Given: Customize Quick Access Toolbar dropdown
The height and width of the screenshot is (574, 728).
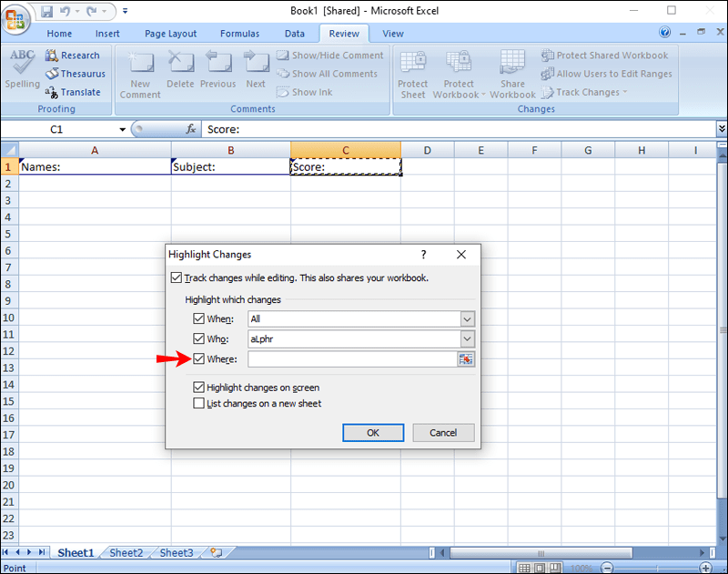Looking at the screenshot, I should (125, 11).
